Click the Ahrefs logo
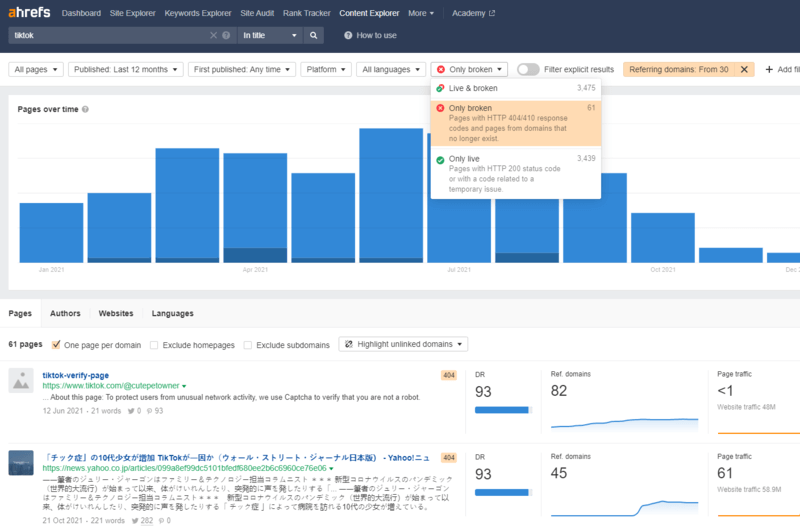The width and height of the screenshot is (800, 526). [31, 14]
